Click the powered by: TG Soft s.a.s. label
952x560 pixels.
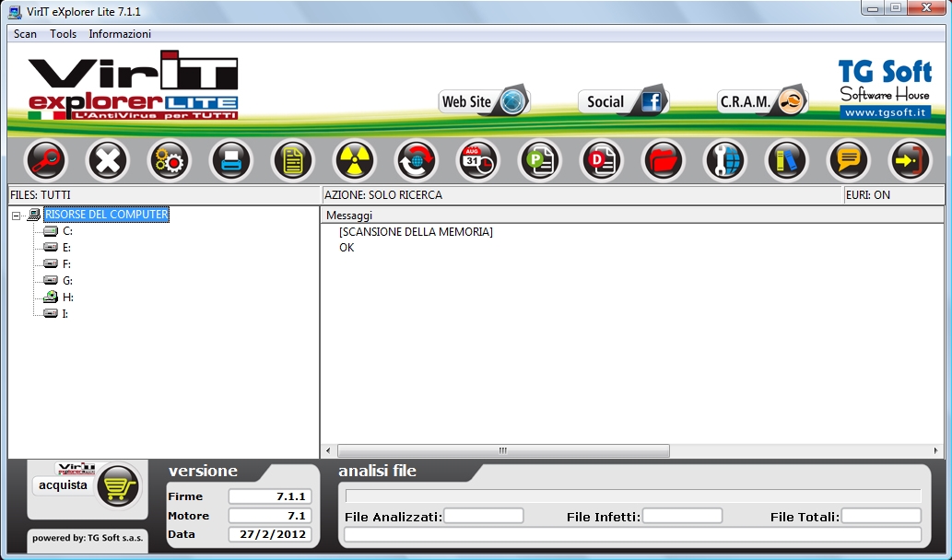[88, 538]
